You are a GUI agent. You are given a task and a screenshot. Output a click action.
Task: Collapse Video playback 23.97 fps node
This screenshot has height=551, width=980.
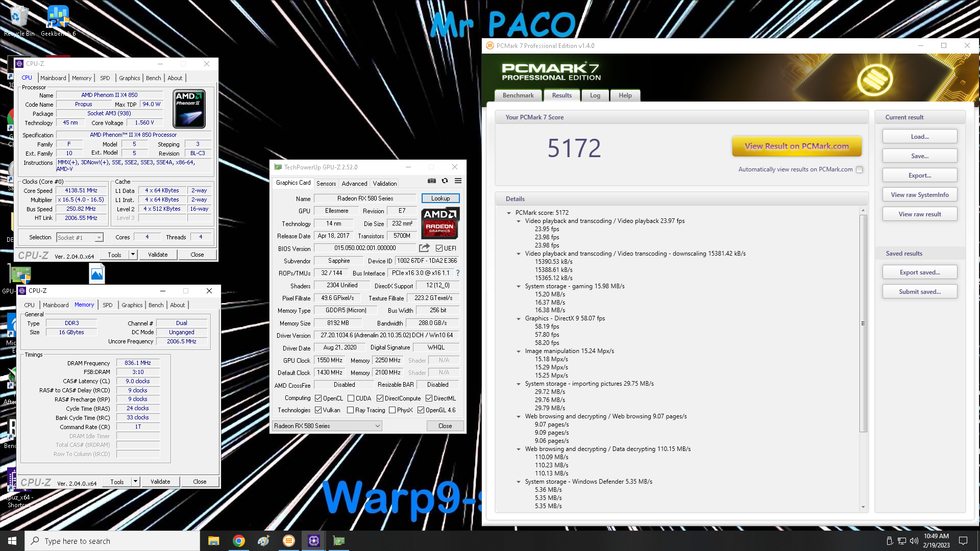pyautogui.click(x=519, y=221)
